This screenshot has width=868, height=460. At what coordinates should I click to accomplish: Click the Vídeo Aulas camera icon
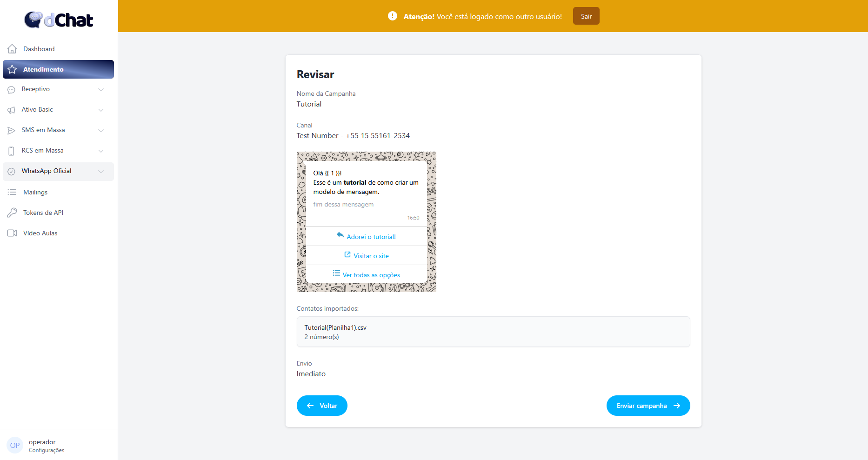pos(12,233)
